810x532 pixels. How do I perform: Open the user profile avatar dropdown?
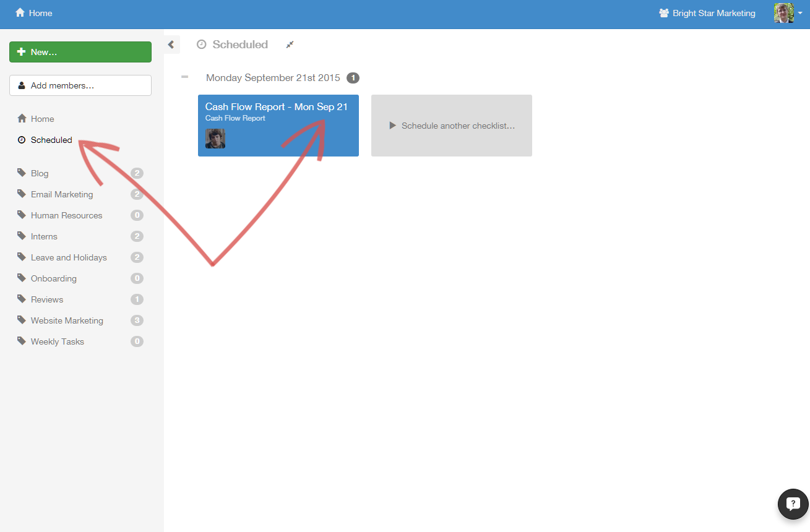[x=788, y=13]
